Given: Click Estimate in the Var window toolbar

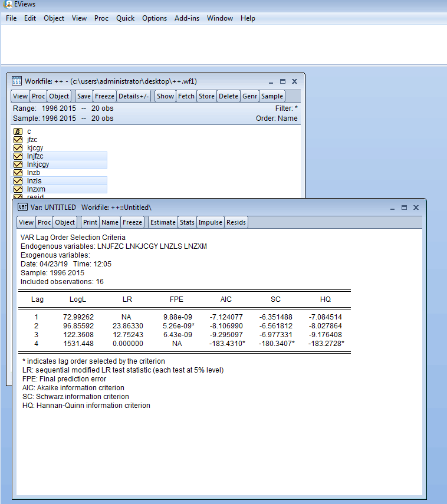Looking at the screenshot, I should pos(163,222).
